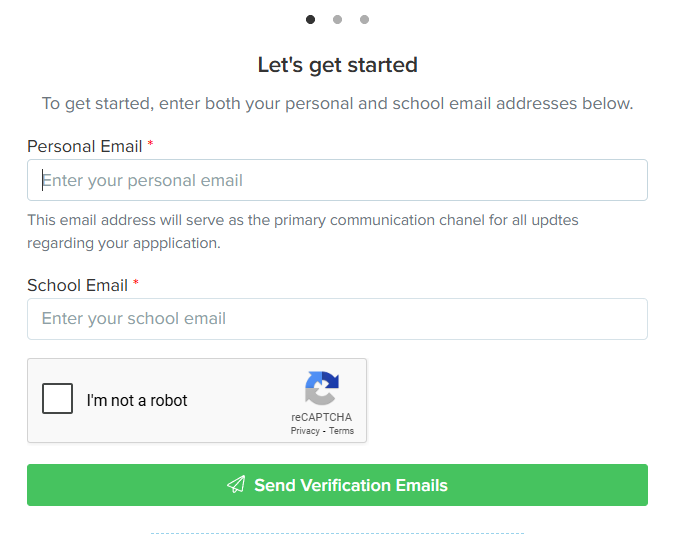Click the helper text about primary communication channel

[303, 231]
